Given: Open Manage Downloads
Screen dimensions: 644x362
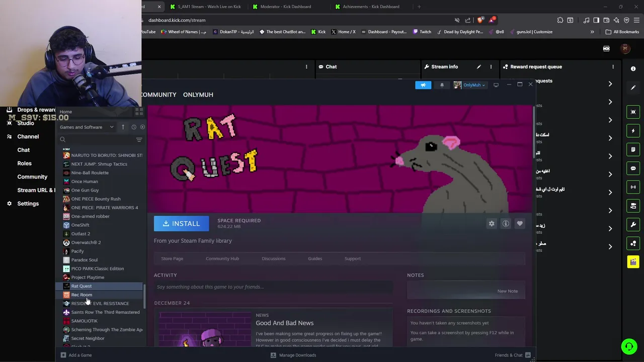Looking at the screenshot, I should click(x=293, y=355).
